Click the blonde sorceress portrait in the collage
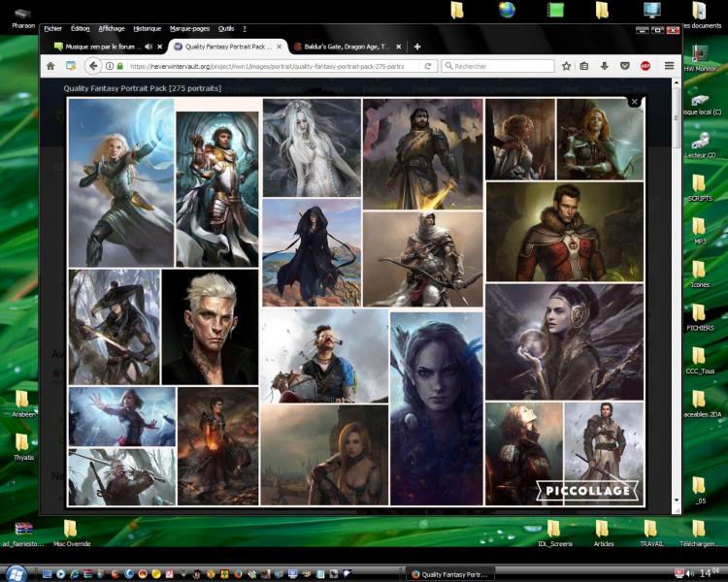 click(x=120, y=182)
